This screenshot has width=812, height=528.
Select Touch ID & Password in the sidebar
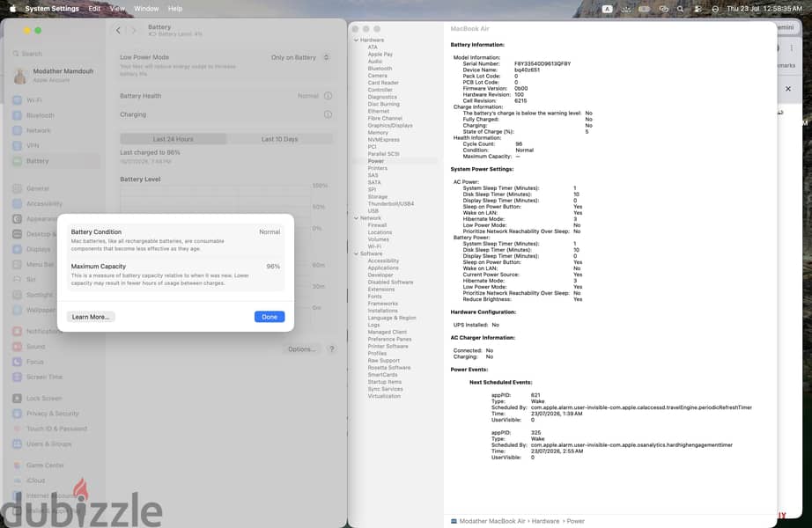tap(55, 429)
